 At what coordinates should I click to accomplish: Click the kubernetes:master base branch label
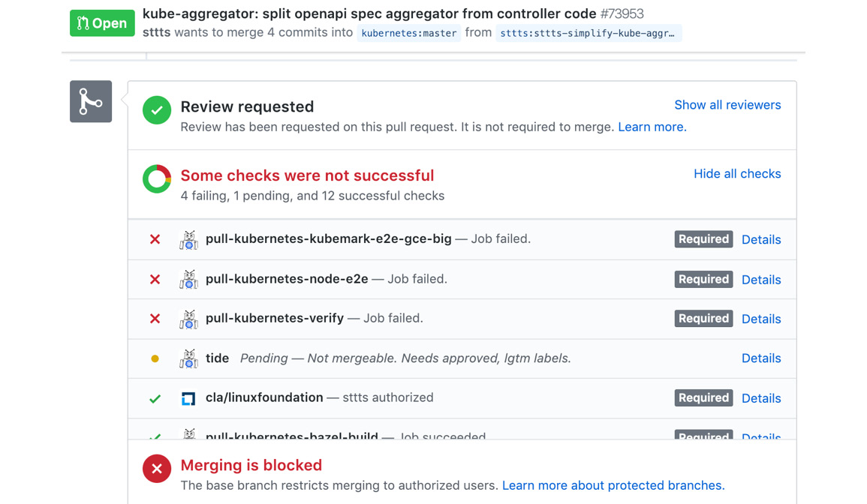pos(408,33)
